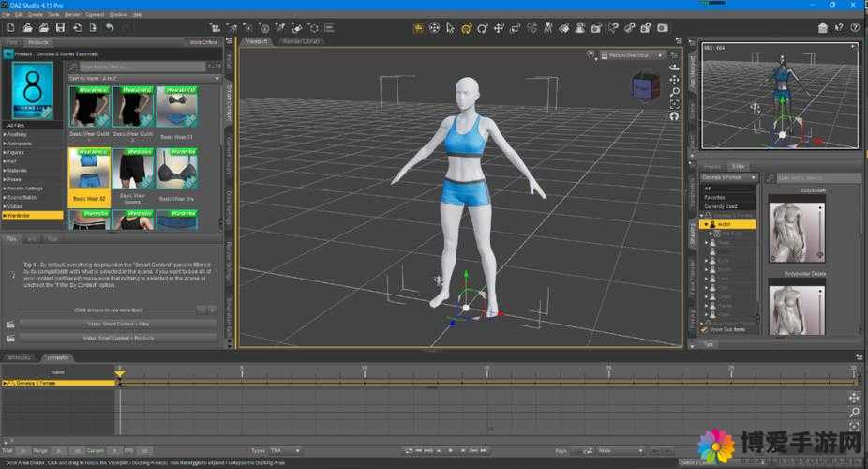
Task: Click the New scene file icon
Action: (x=11, y=28)
